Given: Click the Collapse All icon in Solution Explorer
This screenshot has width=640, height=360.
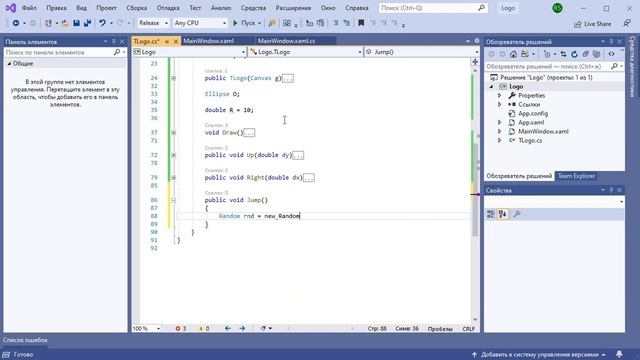Looking at the screenshot, I should (x=585, y=54).
